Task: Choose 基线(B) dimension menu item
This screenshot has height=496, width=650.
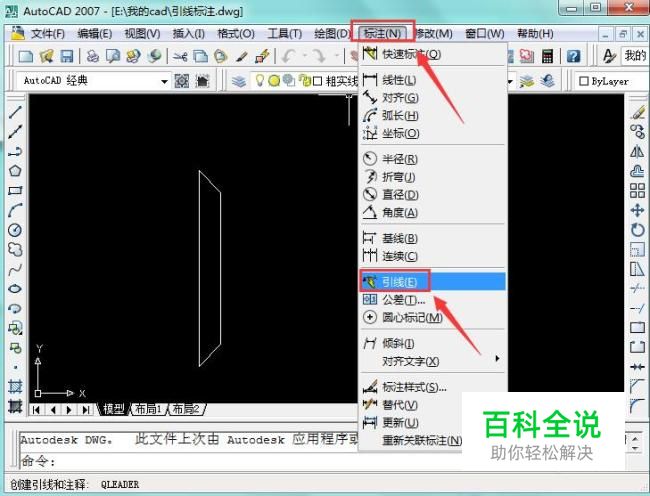Action: [x=433, y=238]
